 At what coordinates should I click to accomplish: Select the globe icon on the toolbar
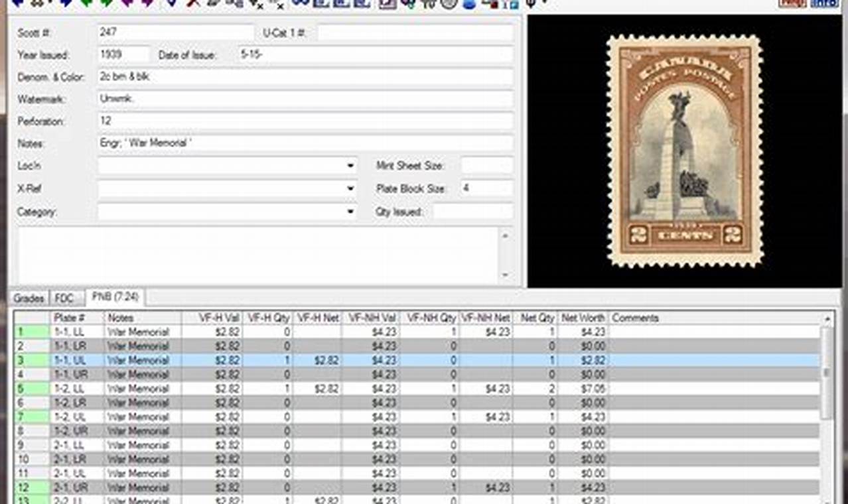click(449, 4)
